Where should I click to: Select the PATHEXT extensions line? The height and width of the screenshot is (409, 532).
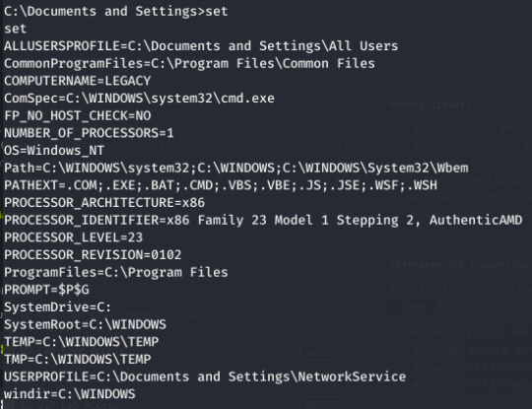(221, 185)
